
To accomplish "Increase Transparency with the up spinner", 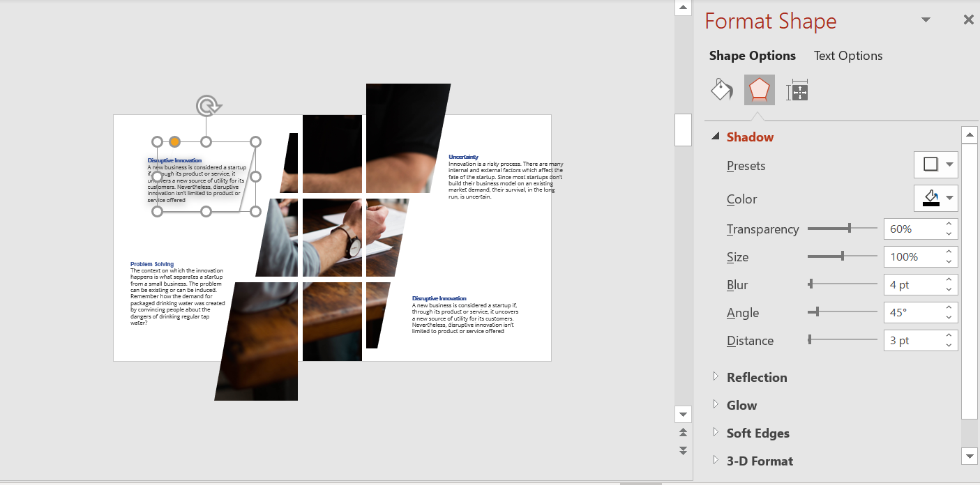I will pos(949,224).
